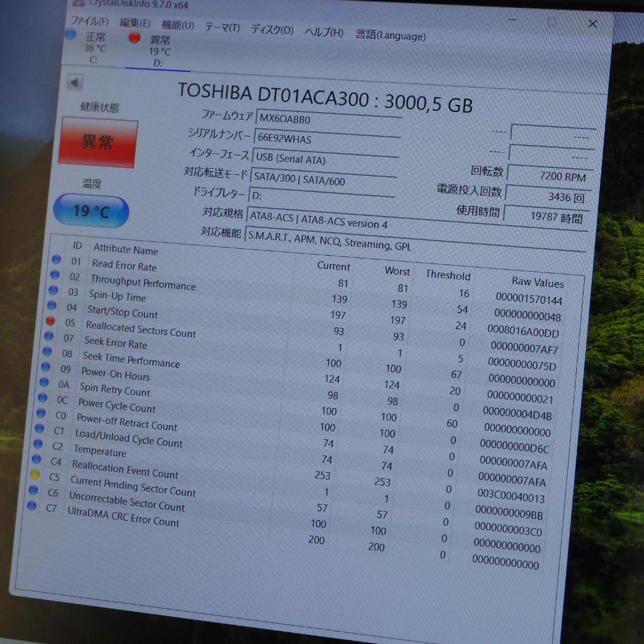Click the drive letter field D:
The image size is (644, 644).
(321, 197)
